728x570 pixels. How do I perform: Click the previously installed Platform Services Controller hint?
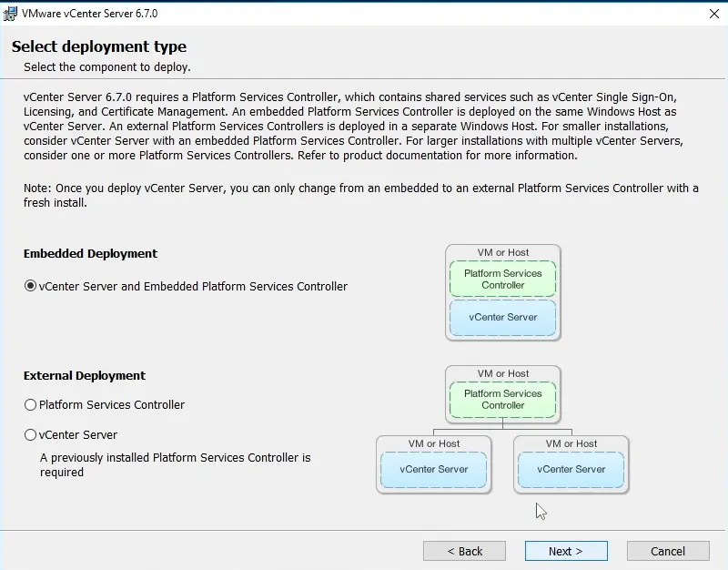coord(175,464)
